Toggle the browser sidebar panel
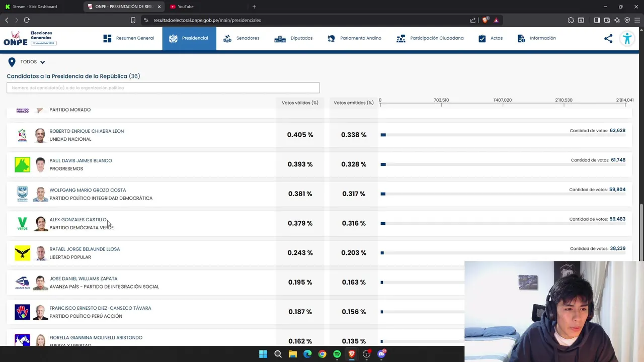Image resolution: width=644 pixels, height=362 pixels. coord(597,20)
